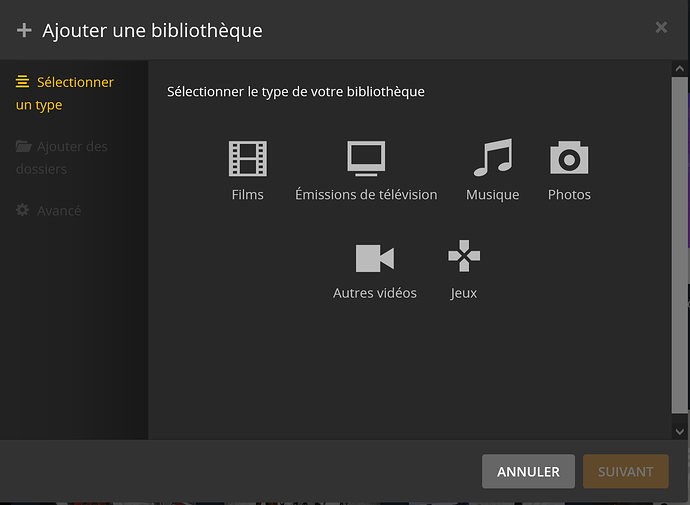Image resolution: width=690 pixels, height=505 pixels.
Task: Select the Jeux gamepad icon
Action: pyautogui.click(x=464, y=256)
